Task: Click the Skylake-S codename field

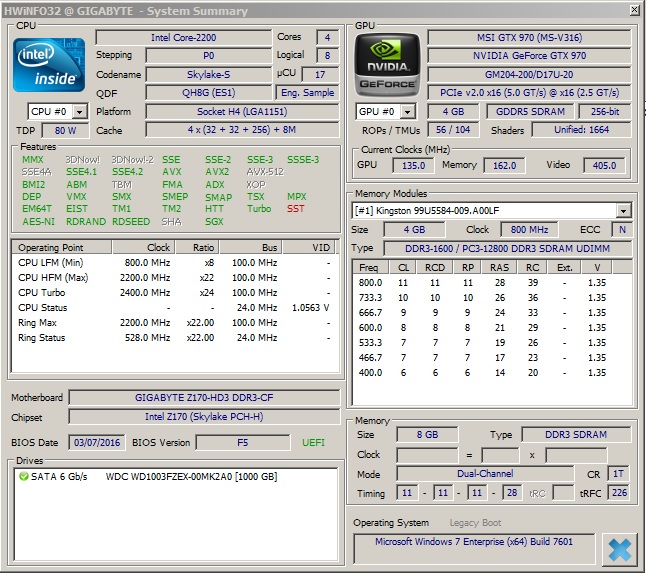Action: point(208,75)
